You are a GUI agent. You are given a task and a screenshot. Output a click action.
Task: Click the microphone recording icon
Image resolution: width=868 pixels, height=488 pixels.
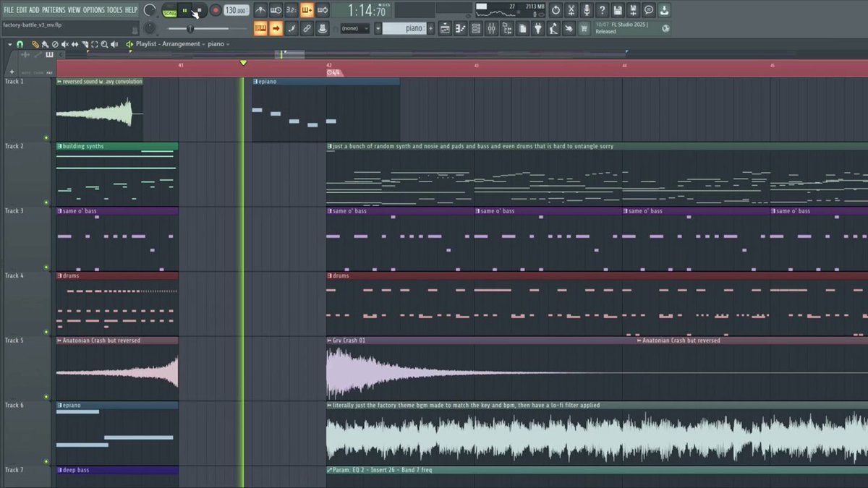coord(587,10)
